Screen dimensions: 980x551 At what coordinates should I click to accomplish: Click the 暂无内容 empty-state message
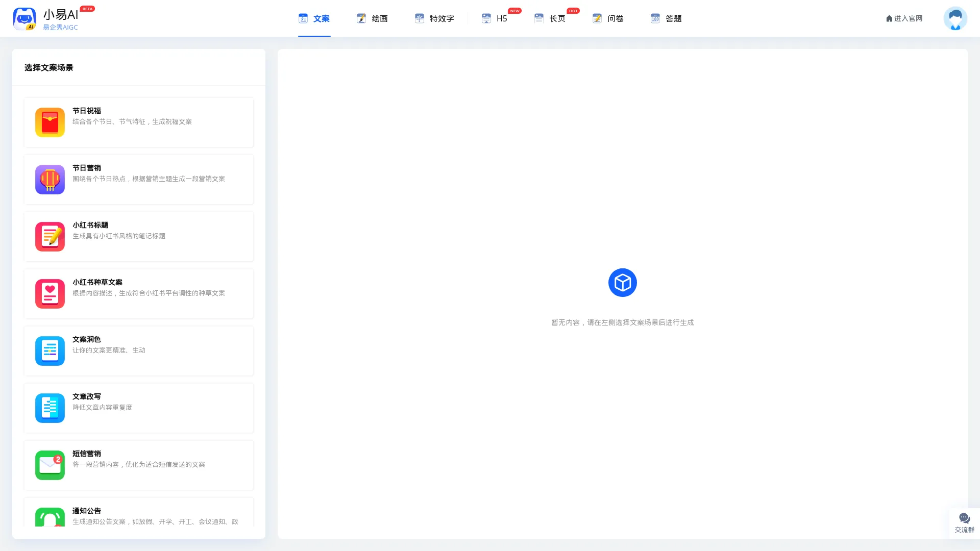pyautogui.click(x=623, y=323)
